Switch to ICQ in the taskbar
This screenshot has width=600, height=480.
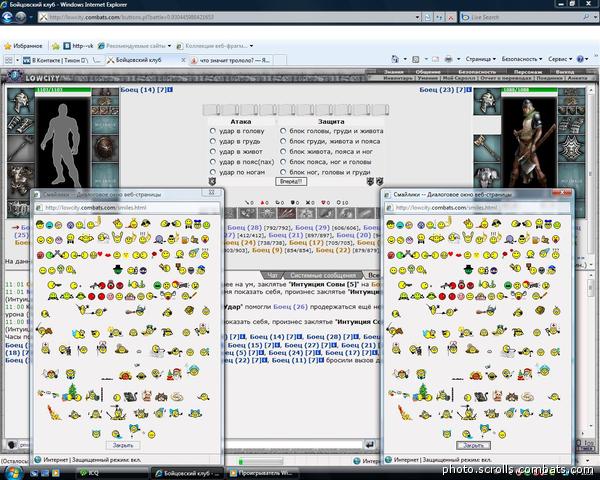112,473
